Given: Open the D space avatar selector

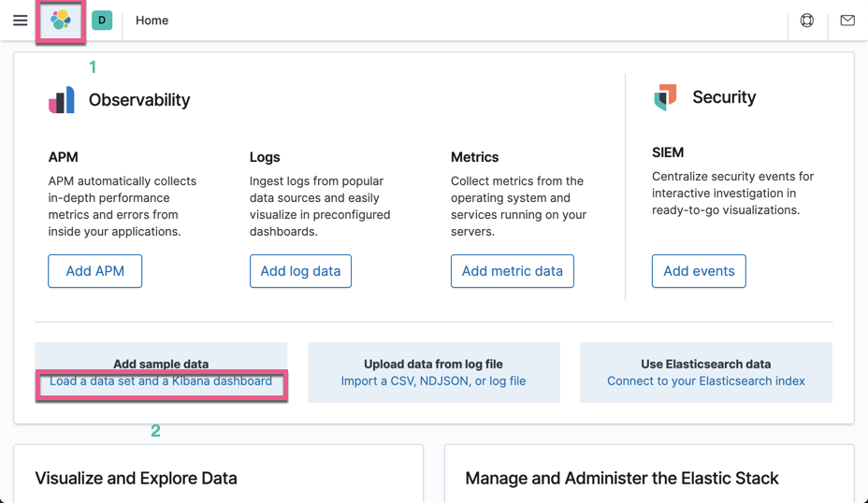Looking at the screenshot, I should [x=102, y=21].
